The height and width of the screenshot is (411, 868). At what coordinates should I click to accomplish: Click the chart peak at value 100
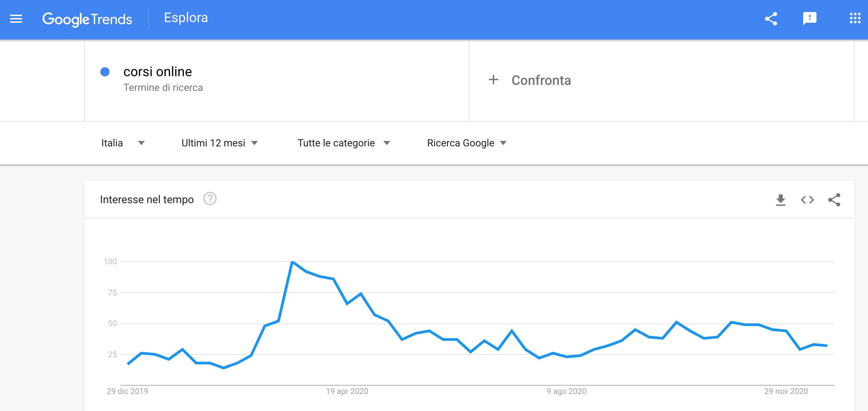pos(293,262)
